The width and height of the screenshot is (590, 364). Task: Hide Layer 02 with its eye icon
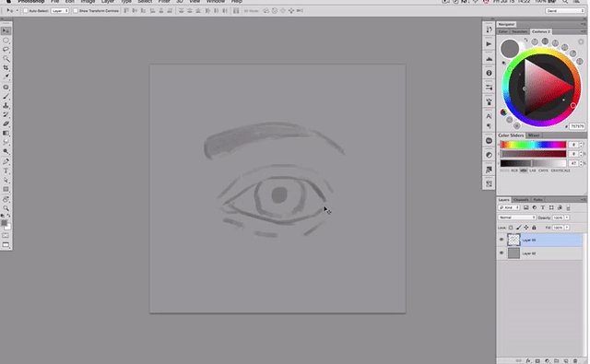[x=501, y=253]
